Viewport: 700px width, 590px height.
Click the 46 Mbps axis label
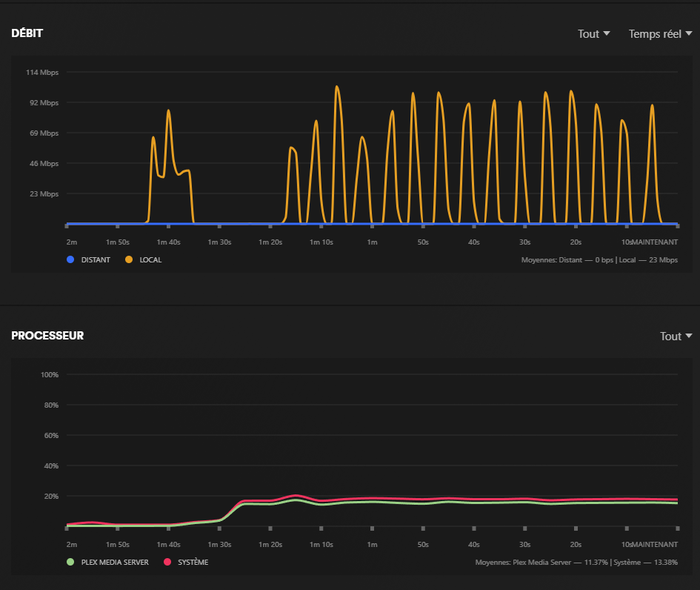coord(44,164)
